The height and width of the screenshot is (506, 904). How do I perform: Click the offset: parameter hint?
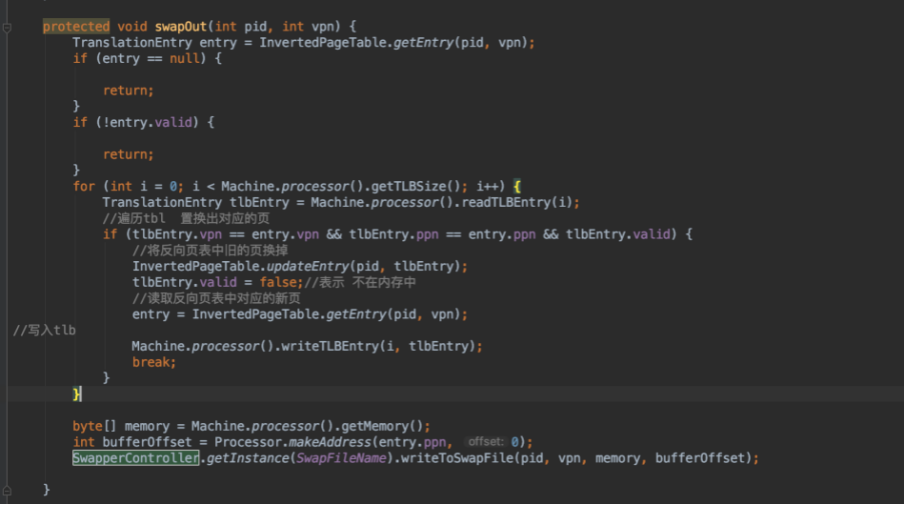[485, 442]
